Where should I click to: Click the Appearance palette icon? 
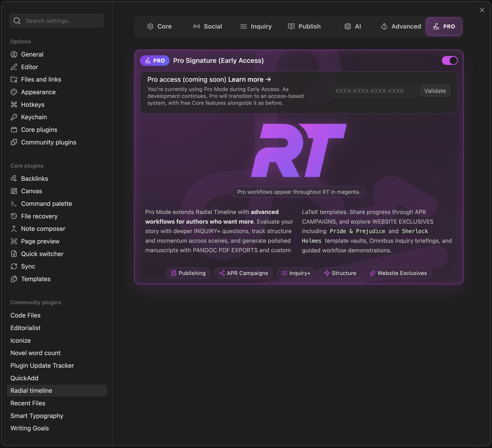pos(14,92)
